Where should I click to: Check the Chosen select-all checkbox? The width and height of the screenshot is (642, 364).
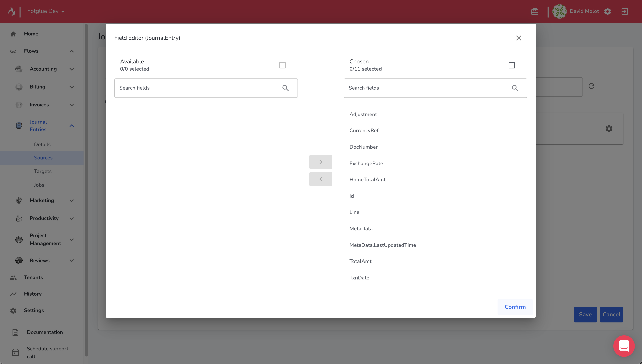(512, 65)
